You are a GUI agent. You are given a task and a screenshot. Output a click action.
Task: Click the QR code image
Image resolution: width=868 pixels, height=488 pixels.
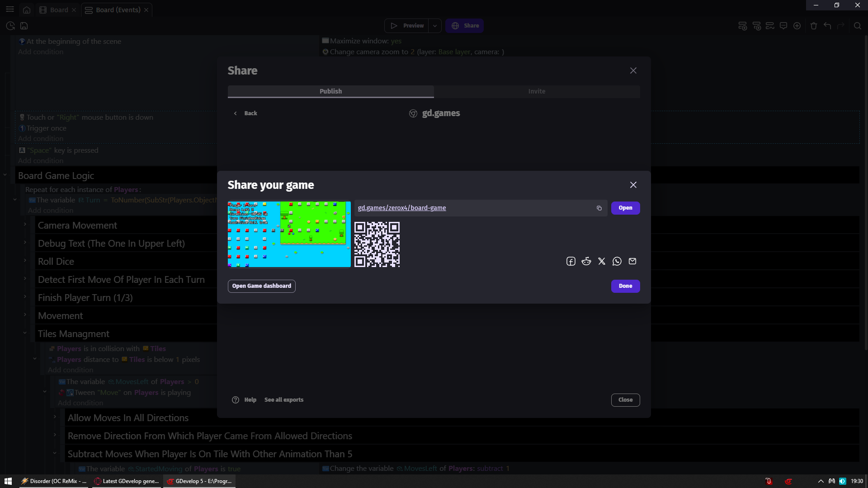tap(377, 244)
